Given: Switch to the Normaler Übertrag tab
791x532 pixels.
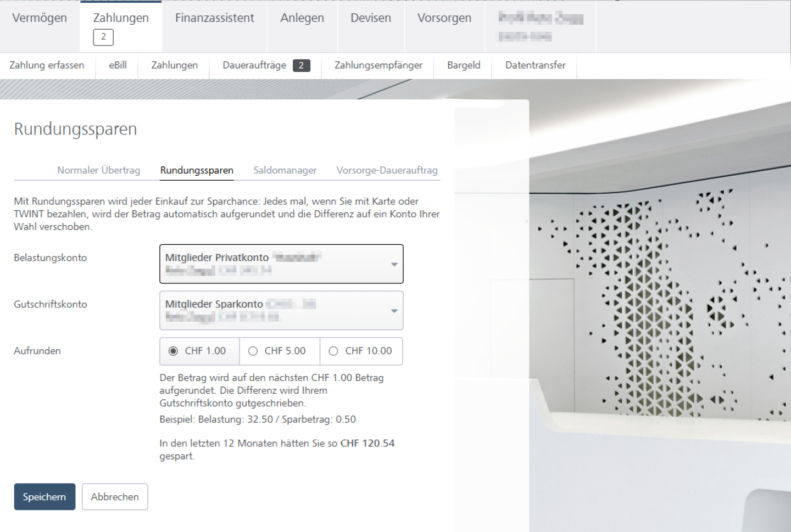Looking at the screenshot, I should pos(98,170).
